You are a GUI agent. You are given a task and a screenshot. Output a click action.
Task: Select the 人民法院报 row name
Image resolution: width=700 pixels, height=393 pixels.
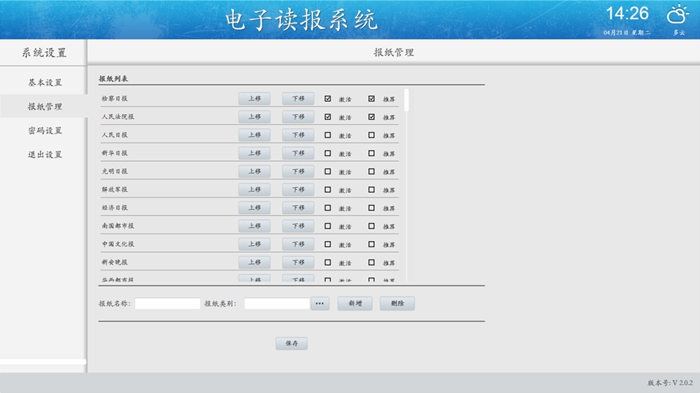click(x=118, y=117)
